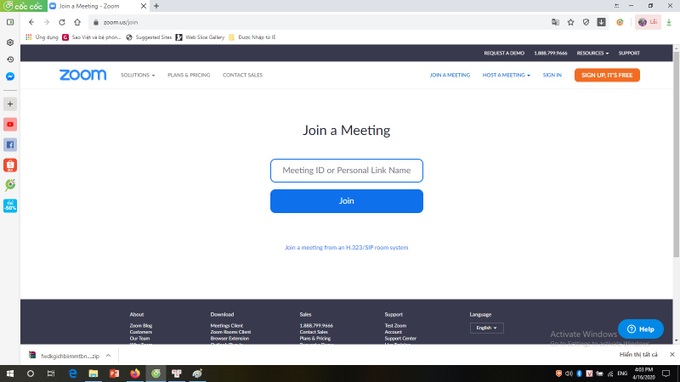The height and width of the screenshot is (382, 680).
Task: Open Browser Extension footer link
Action: pyautogui.click(x=230, y=338)
